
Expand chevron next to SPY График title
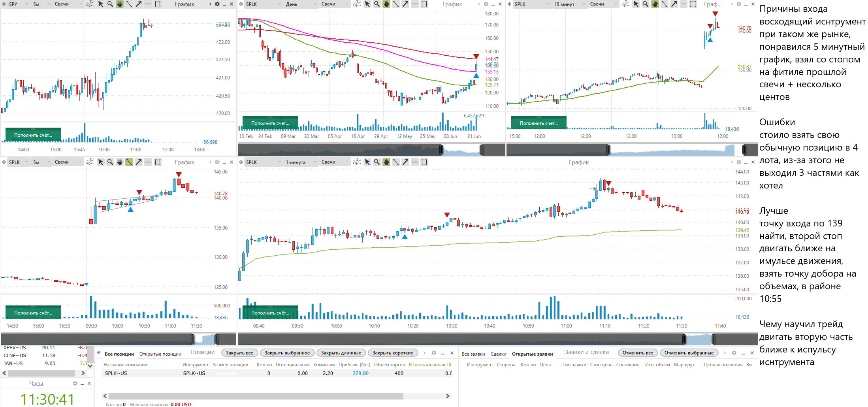point(210,4)
